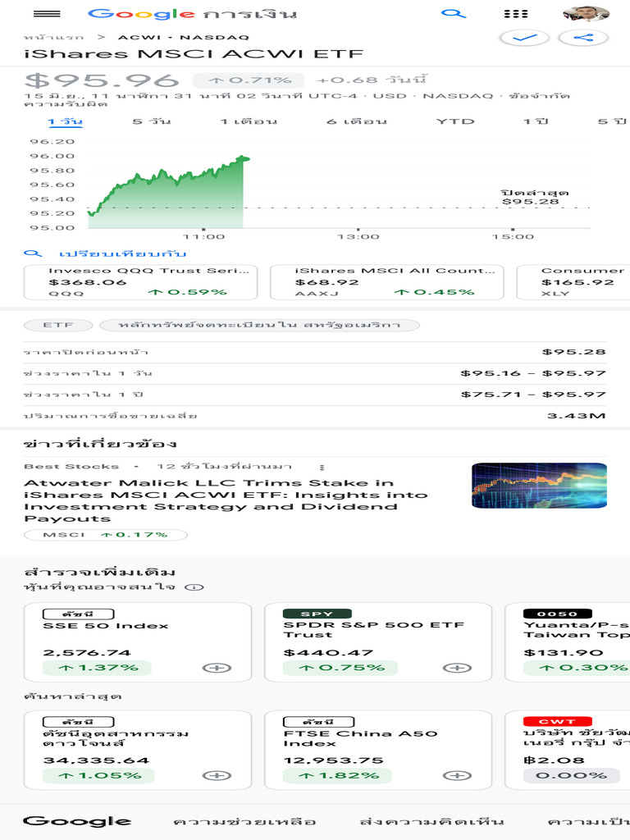The image size is (630, 840).
Task: Click the footer Google logo
Action: click(77, 821)
